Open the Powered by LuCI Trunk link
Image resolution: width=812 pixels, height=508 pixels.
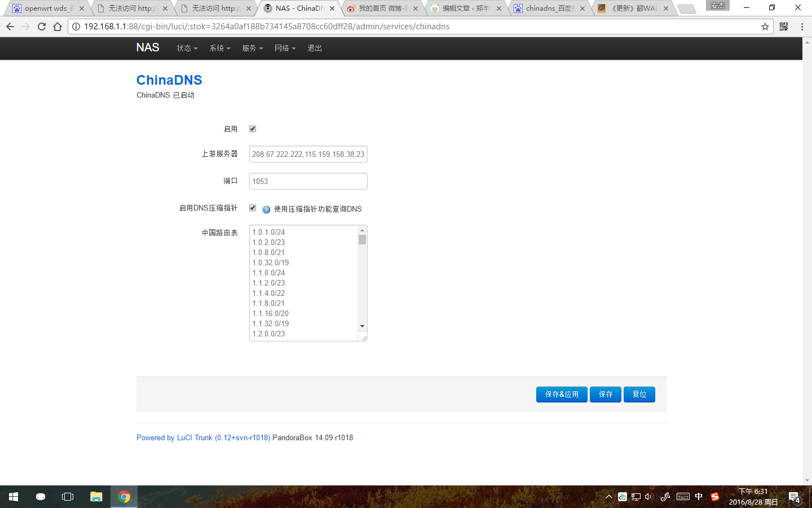coord(204,438)
